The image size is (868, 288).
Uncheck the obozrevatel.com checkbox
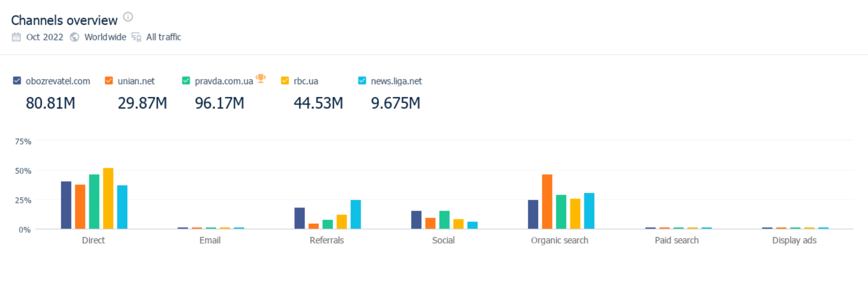(x=17, y=81)
